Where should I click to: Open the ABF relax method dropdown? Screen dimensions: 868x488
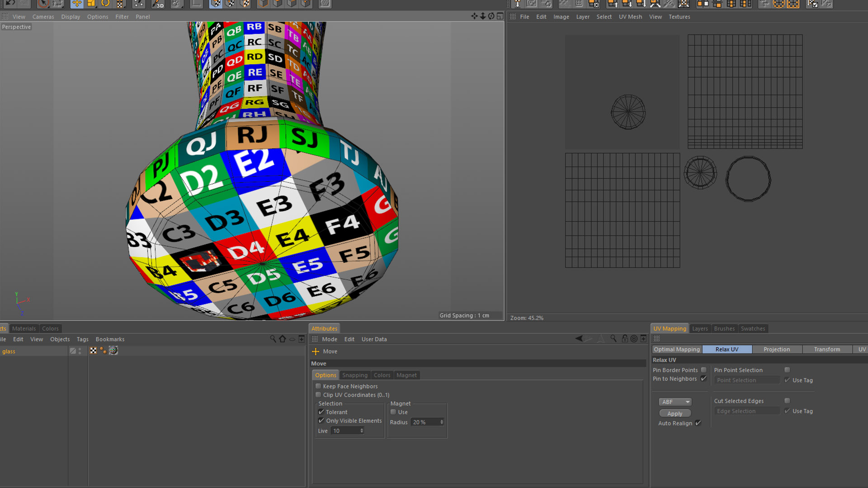click(x=675, y=402)
